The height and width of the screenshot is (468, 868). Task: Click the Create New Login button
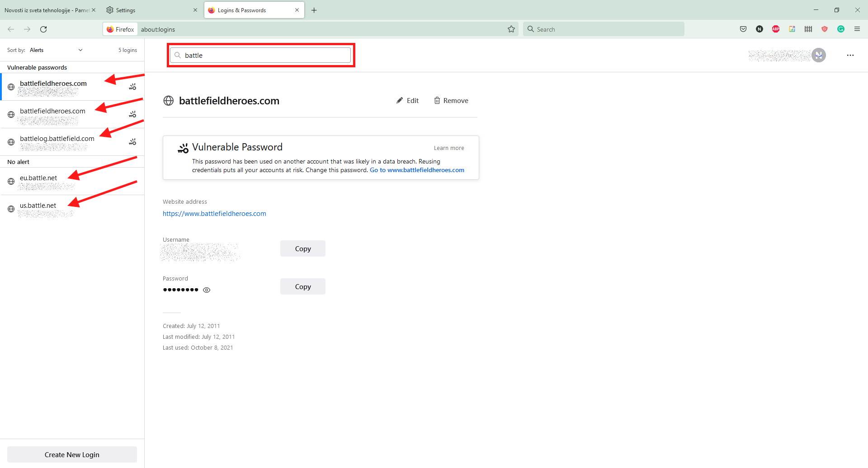72,454
